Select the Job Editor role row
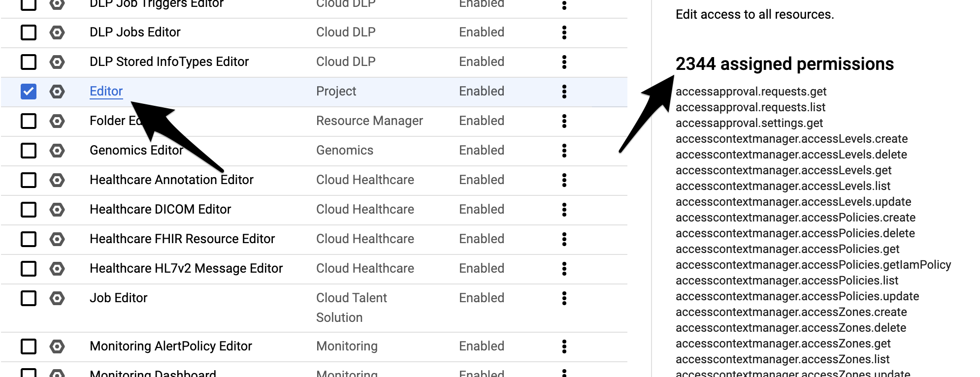The width and height of the screenshot is (980, 377). [x=314, y=308]
